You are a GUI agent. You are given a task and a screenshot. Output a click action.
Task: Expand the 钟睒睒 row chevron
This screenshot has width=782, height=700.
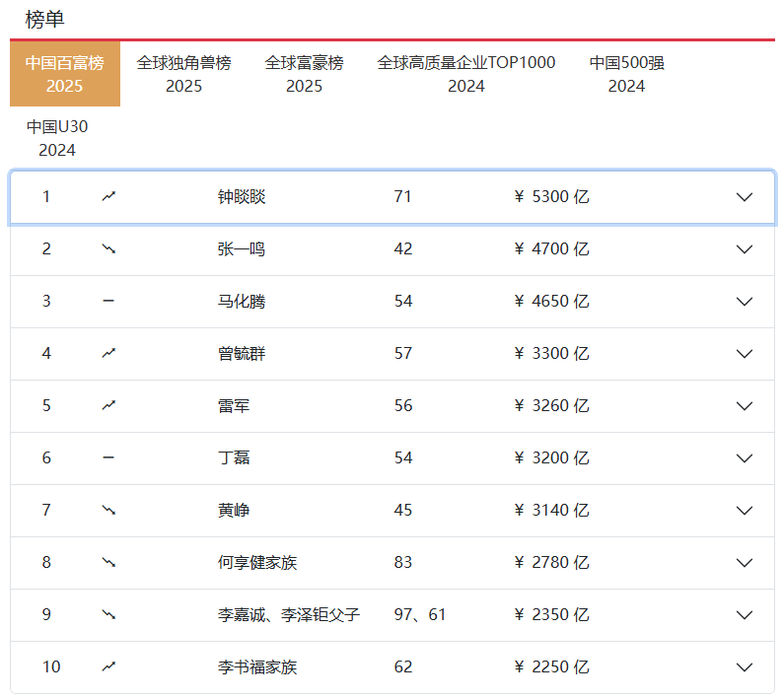[745, 197]
